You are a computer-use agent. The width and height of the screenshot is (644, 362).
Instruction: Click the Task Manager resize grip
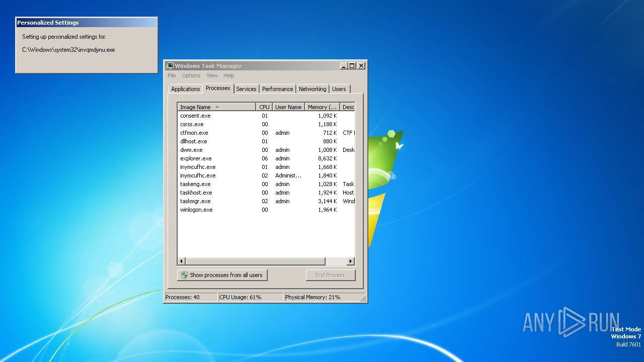click(x=363, y=299)
